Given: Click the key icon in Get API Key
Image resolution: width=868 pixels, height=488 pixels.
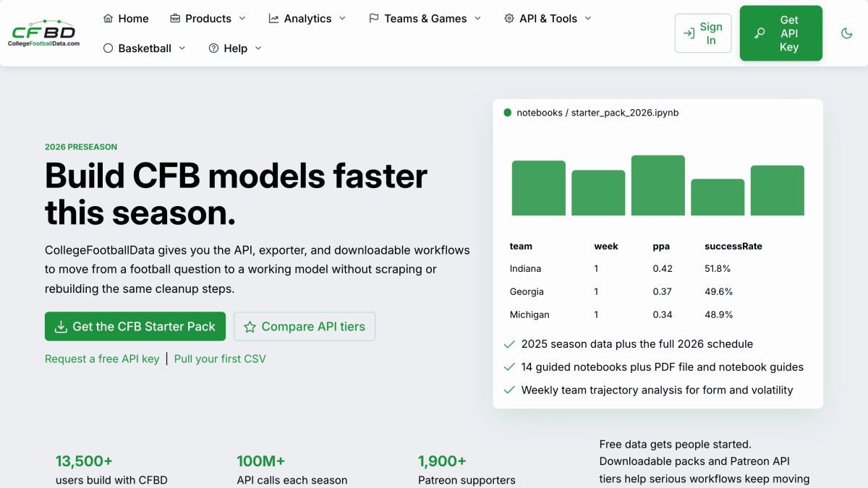Looking at the screenshot, I should click(x=759, y=33).
